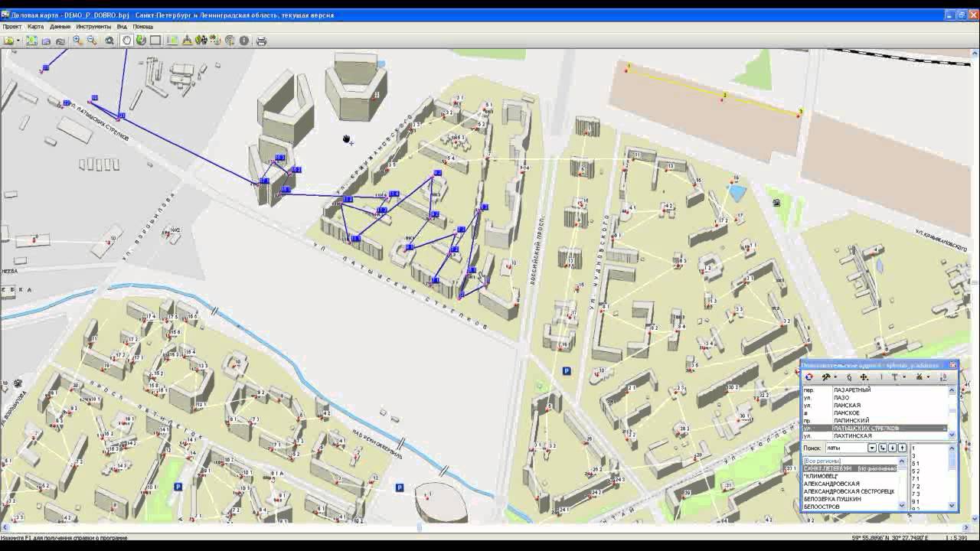The width and height of the screenshot is (980, 551).
Task: Click the info circle icon
Action: click(x=244, y=41)
